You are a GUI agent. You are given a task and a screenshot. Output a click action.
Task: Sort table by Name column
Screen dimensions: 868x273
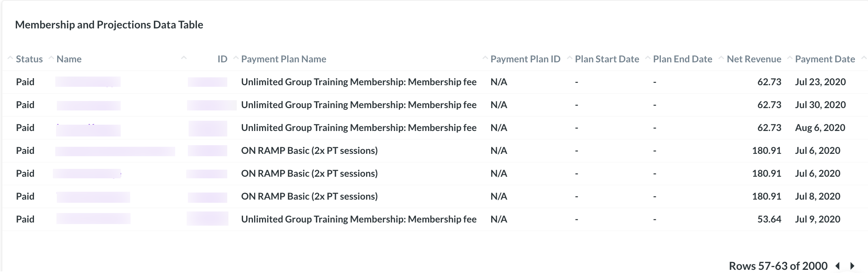[69, 59]
